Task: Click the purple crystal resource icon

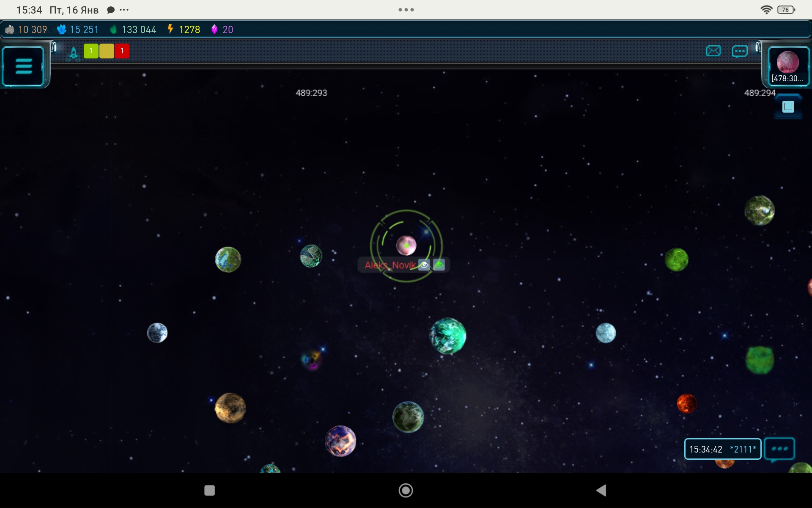Action: point(214,29)
